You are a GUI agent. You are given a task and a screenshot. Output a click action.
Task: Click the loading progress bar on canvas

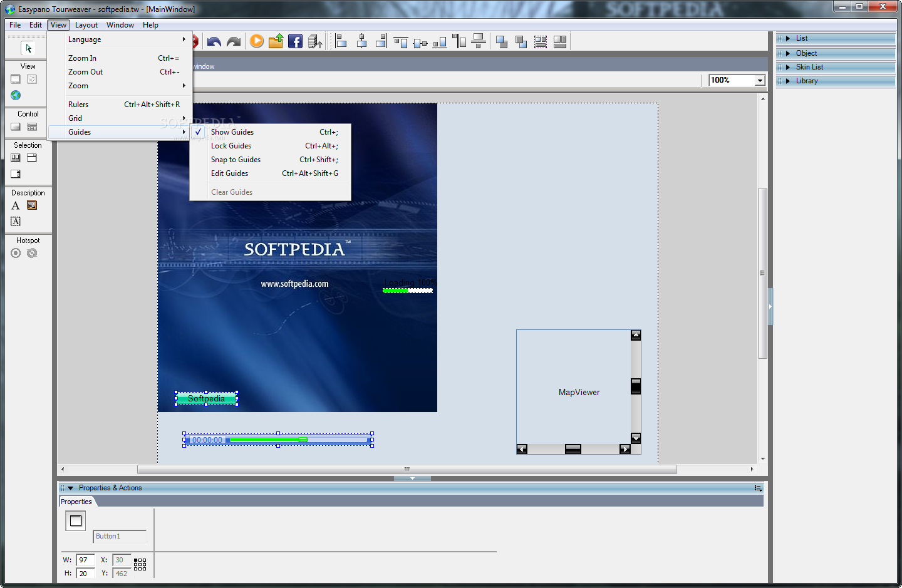click(x=408, y=291)
